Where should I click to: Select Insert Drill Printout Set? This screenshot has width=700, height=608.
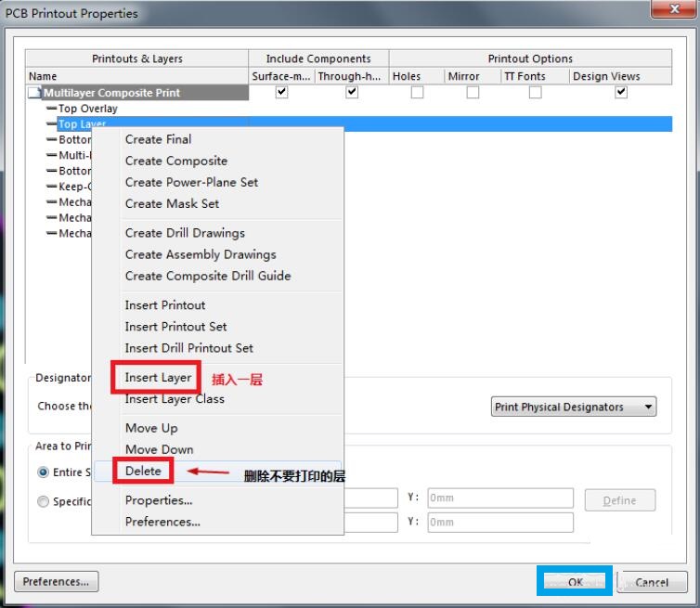tap(188, 348)
